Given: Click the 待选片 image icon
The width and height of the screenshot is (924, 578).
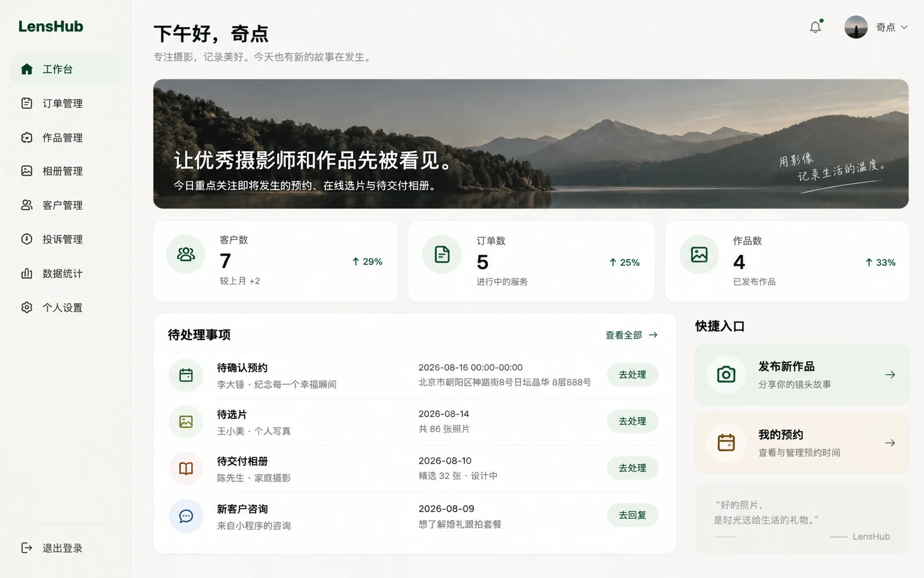Looking at the screenshot, I should tap(186, 421).
